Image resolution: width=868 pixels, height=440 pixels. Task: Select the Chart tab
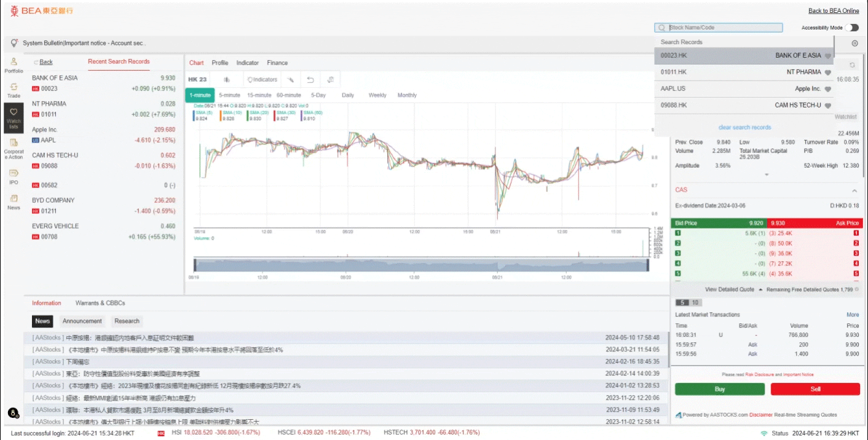pyautogui.click(x=197, y=63)
